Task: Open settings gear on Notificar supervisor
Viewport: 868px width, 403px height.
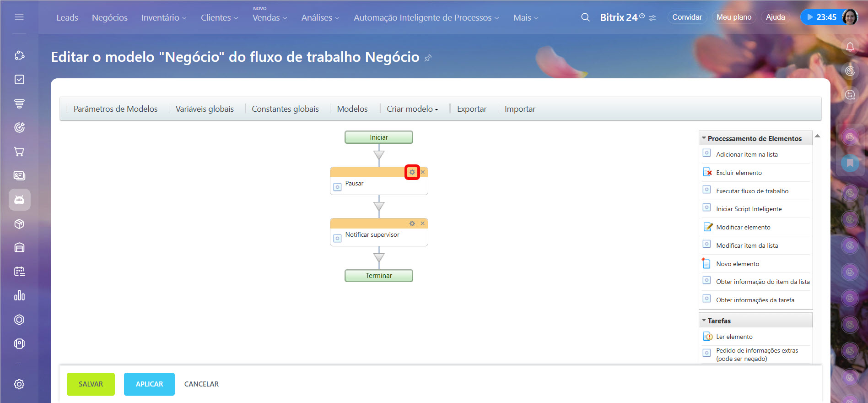Action: click(412, 223)
